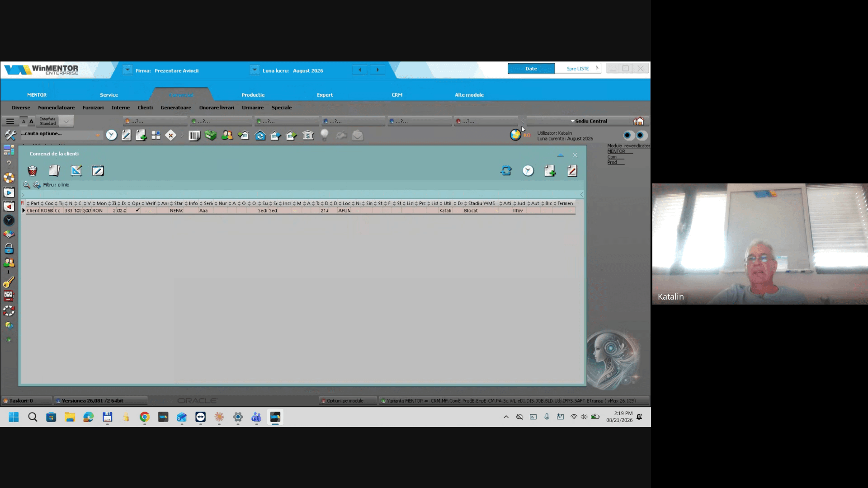This screenshot has width=868, height=488.
Task: Click the globe RO language icon
Action: click(x=515, y=135)
